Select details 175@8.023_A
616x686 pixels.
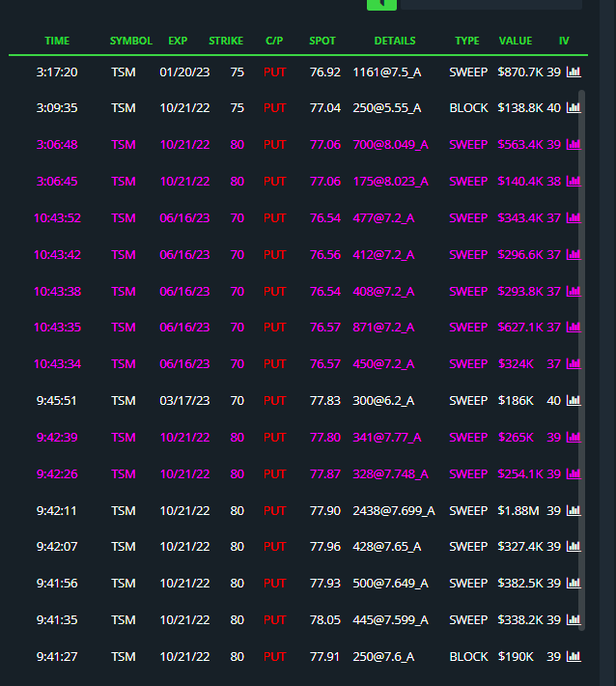pyautogui.click(x=390, y=182)
